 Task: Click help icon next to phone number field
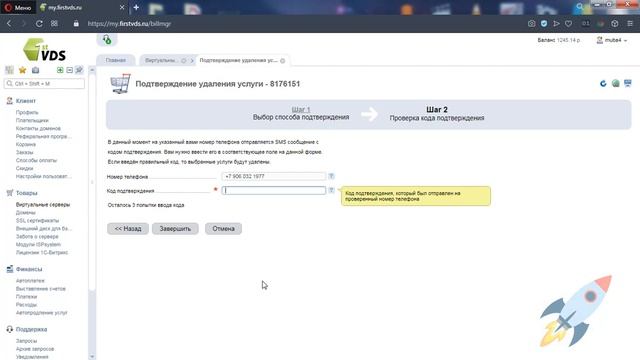pos(331,176)
